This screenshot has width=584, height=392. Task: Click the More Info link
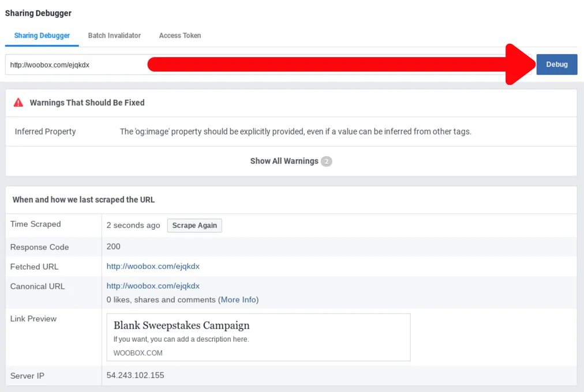click(x=238, y=300)
